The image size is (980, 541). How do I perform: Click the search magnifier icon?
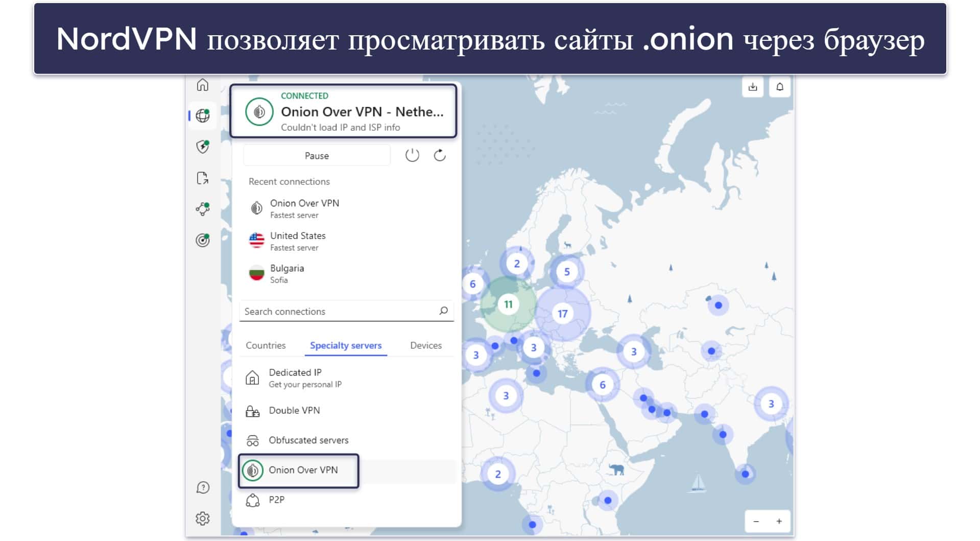pyautogui.click(x=443, y=311)
